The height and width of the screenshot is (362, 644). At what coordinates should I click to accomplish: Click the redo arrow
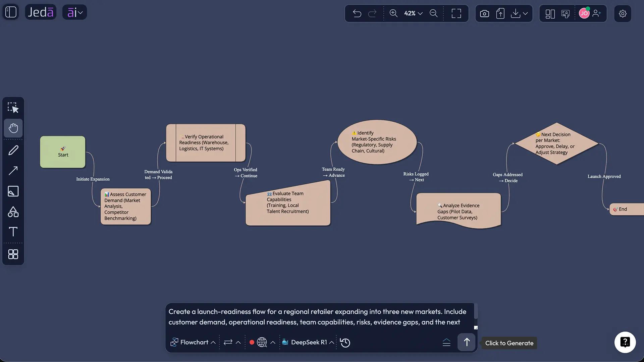372,13
